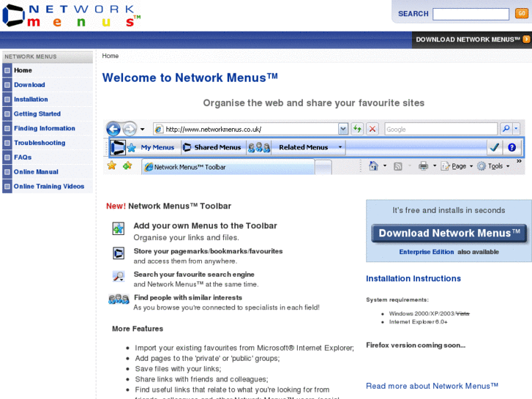Open the Enterprise Edition link
532x399 pixels.
click(426, 252)
